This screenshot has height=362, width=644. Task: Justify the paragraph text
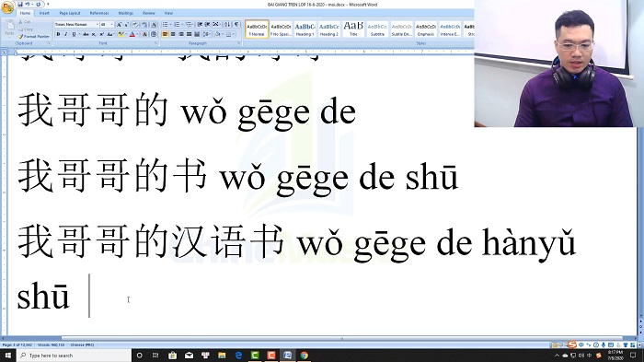[x=189, y=34]
